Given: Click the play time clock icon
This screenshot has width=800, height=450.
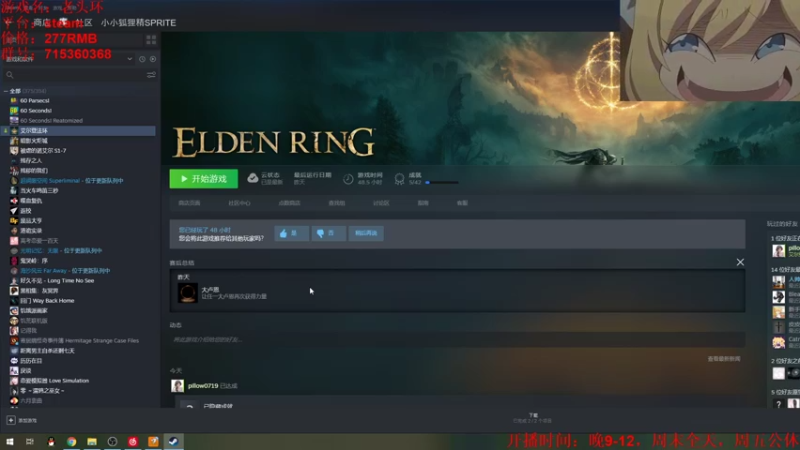Looking at the screenshot, I should coord(348,179).
